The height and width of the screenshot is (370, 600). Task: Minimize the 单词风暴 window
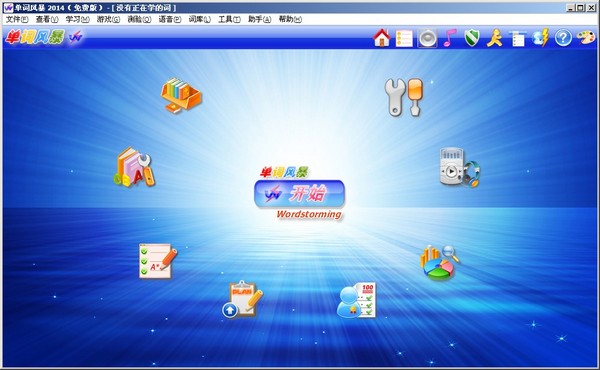tap(571, 7)
